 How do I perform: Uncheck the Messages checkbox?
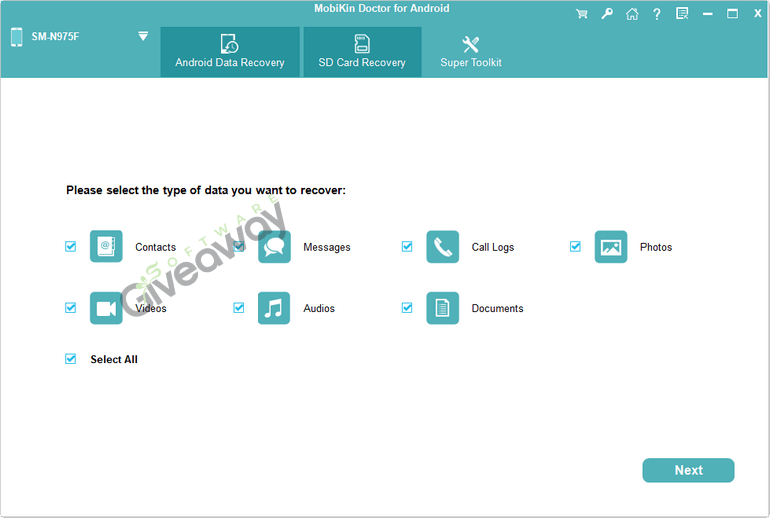click(239, 246)
